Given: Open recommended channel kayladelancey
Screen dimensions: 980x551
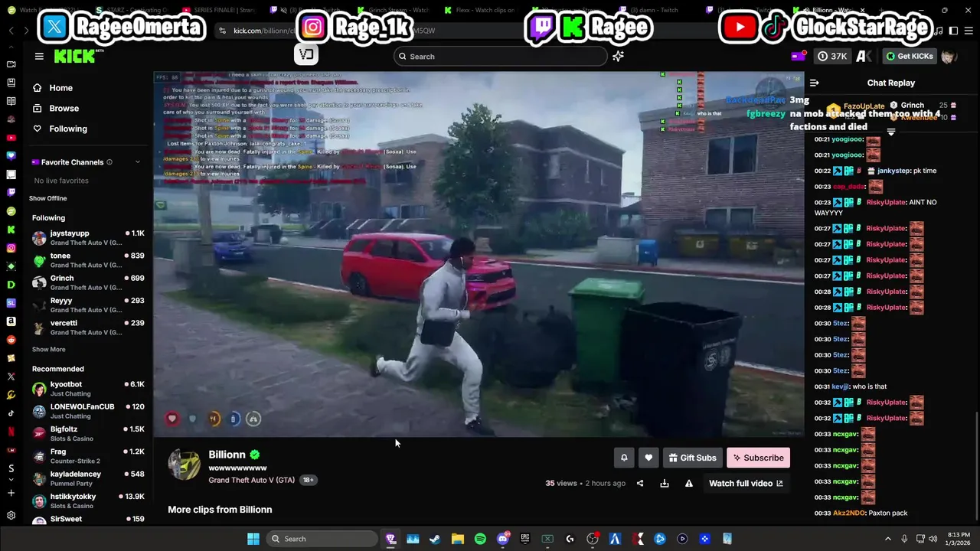Looking at the screenshot, I should tap(88, 478).
